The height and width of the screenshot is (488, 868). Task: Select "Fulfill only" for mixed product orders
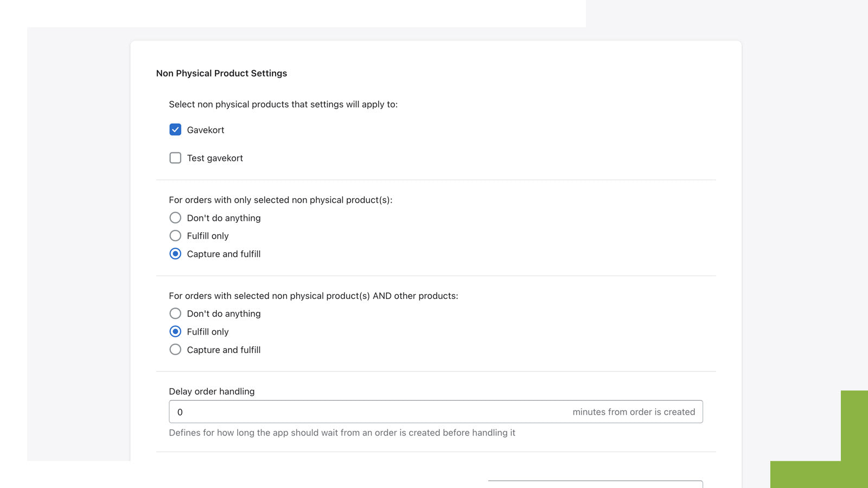point(175,331)
